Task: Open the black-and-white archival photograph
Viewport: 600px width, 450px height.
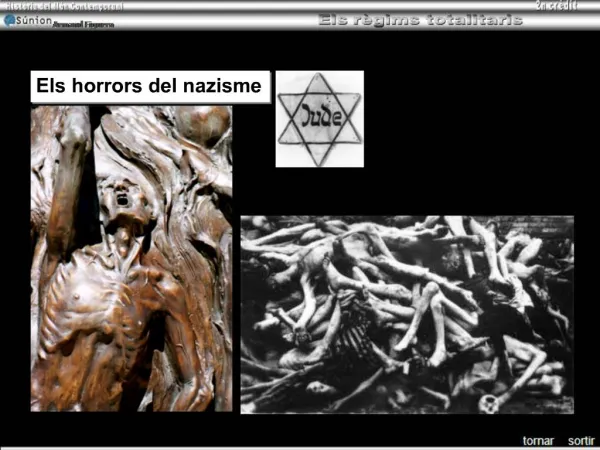Action: [x=407, y=315]
